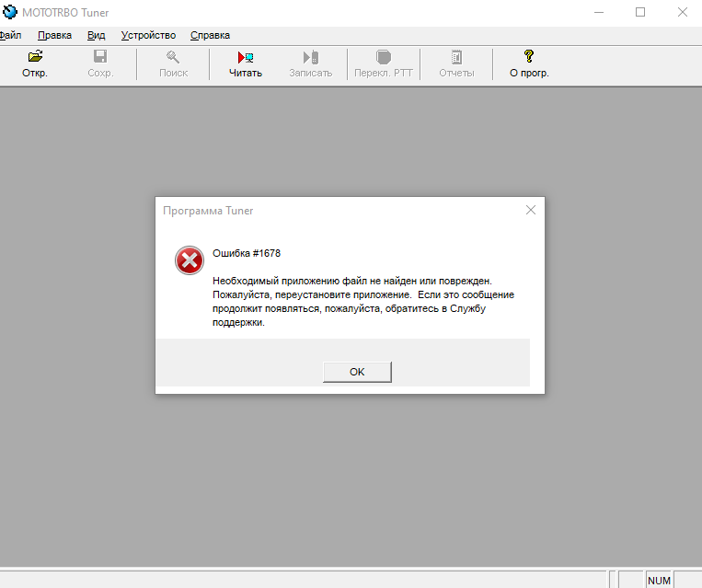Image resolution: width=702 pixels, height=588 pixels.
Task: Open the Вид menu
Action: click(x=97, y=35)
